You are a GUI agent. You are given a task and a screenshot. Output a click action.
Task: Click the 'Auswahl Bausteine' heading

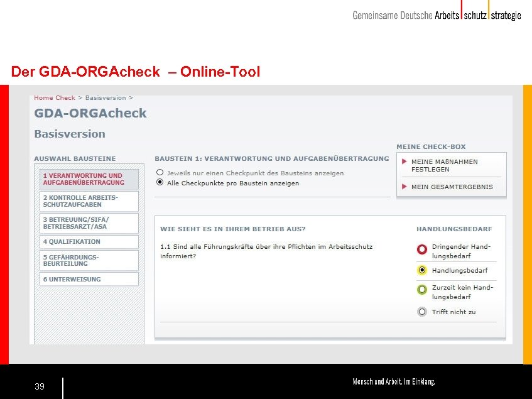click(x=75, y=159)
